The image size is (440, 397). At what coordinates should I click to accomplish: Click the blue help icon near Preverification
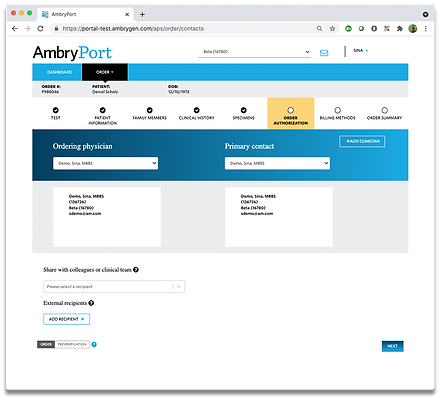coord(94,344)
